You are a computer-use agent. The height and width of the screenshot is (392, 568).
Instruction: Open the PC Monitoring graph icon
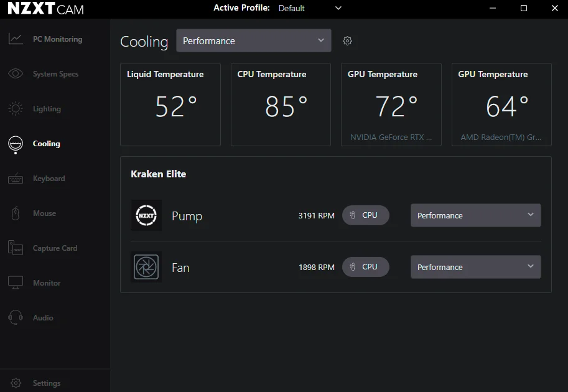(x=16, y=39)
